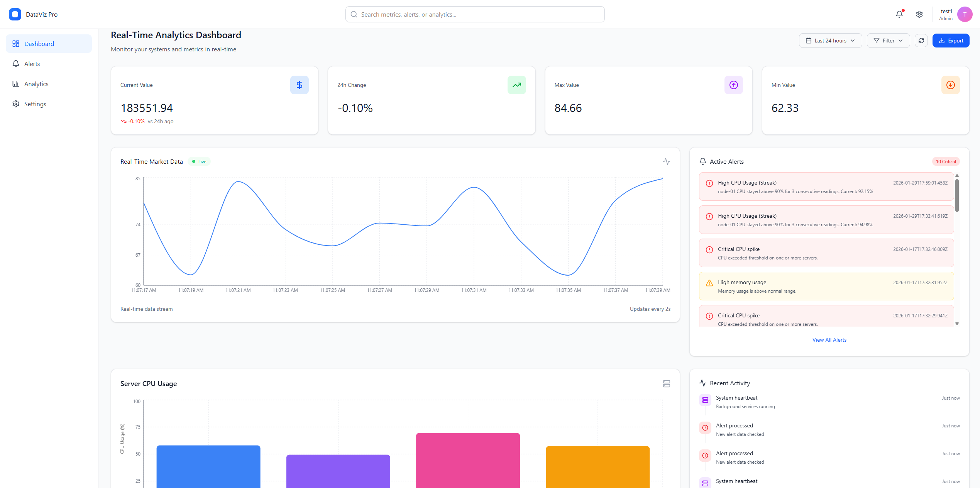Click the Min Value 62.33

pyautogui.click(x=785, y=108)
